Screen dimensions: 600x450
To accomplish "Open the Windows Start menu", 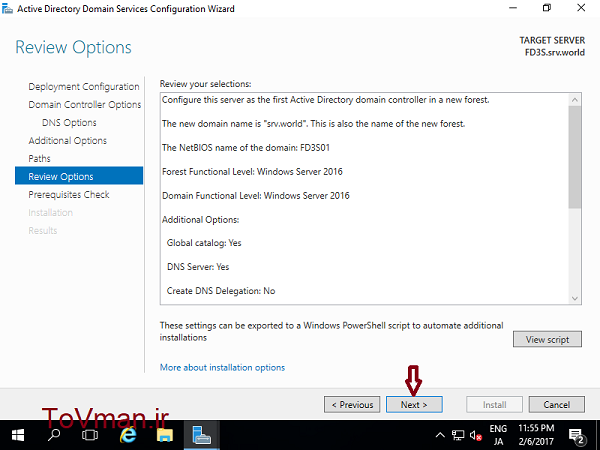I will coord(18,436).
